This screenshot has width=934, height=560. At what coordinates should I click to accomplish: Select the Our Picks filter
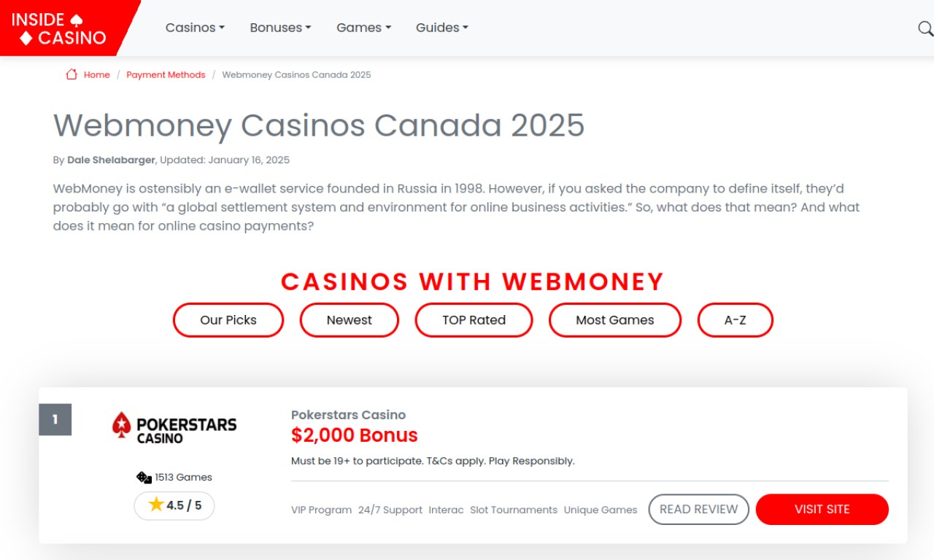coord(228,320)
